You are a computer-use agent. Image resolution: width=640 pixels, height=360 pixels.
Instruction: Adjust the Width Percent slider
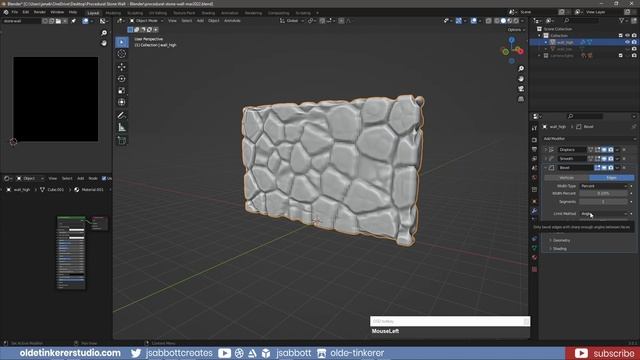coord(603,193)
